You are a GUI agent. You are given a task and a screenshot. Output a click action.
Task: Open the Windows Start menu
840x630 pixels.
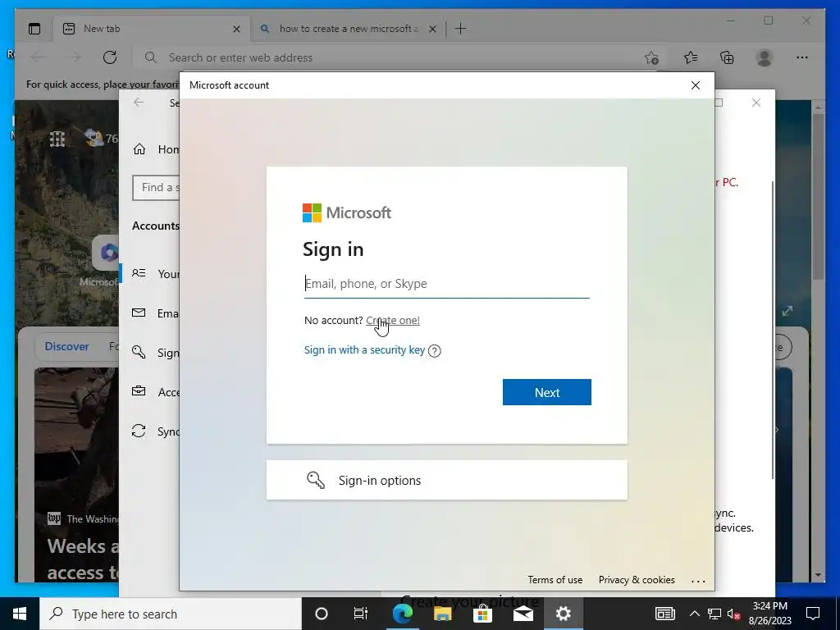coord(20,614)
